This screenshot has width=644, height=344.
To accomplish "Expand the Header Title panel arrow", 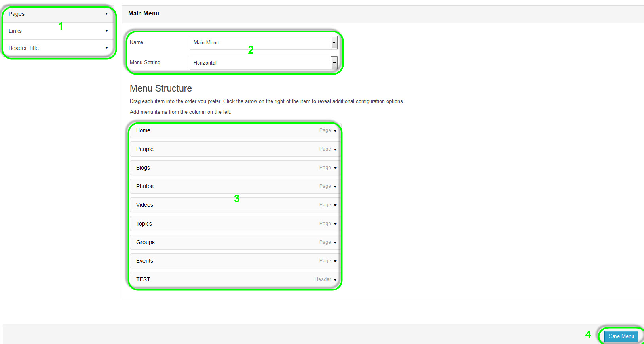I will point(106,48).
